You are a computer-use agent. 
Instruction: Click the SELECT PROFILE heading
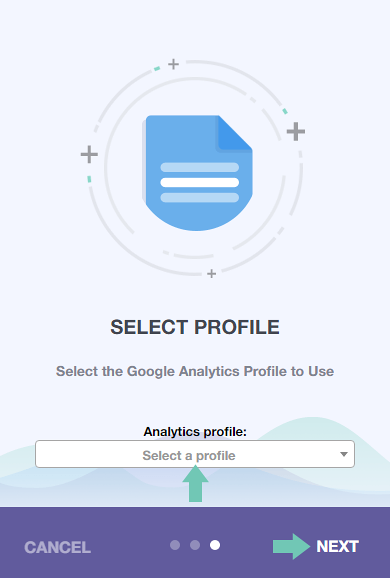point(195,327)
